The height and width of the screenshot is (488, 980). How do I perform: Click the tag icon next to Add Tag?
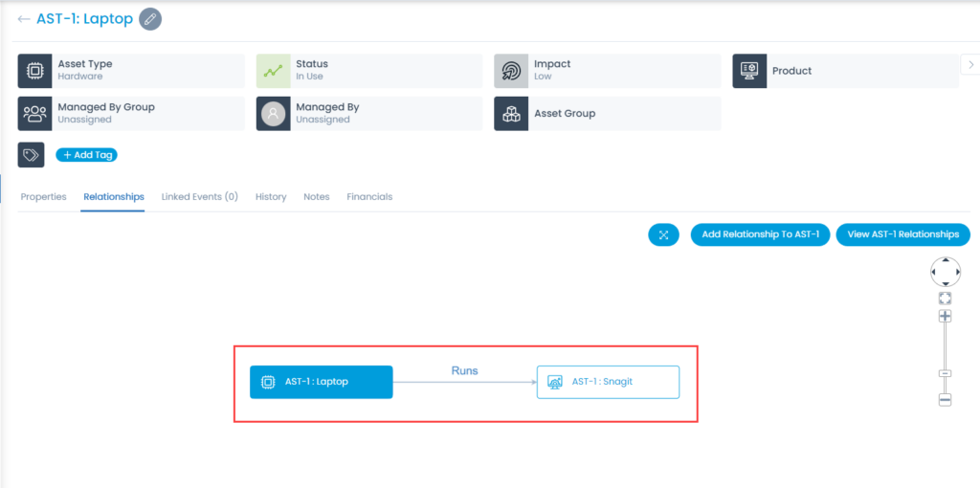[x=32, y=155]
